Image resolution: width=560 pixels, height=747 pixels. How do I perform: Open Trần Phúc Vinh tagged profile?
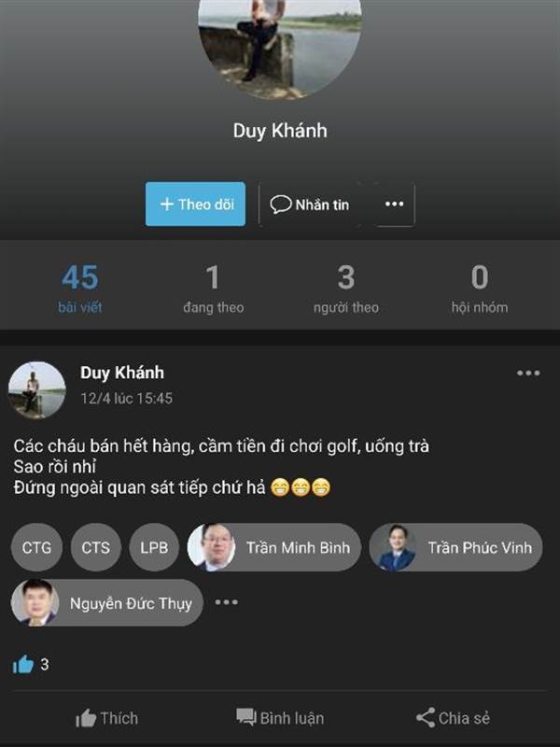[x=455, y=547]
